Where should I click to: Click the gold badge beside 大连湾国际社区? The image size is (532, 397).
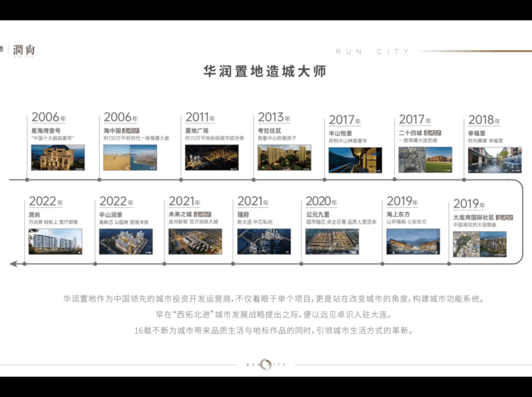(x=505, y=218)
